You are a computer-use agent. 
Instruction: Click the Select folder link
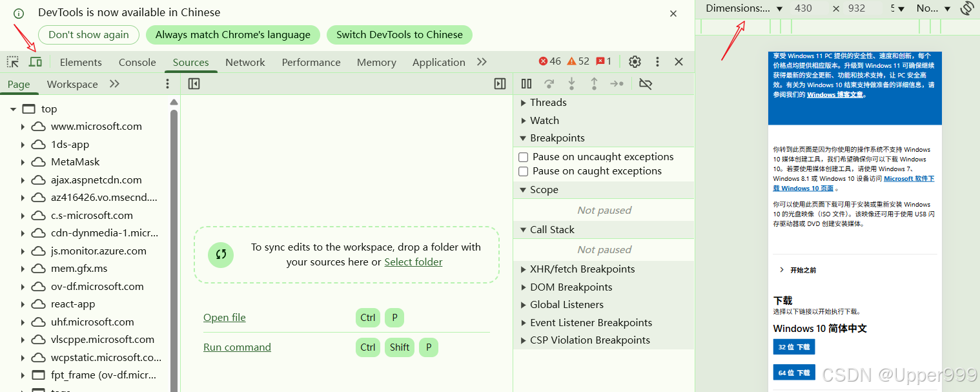[x=414, y=262]
